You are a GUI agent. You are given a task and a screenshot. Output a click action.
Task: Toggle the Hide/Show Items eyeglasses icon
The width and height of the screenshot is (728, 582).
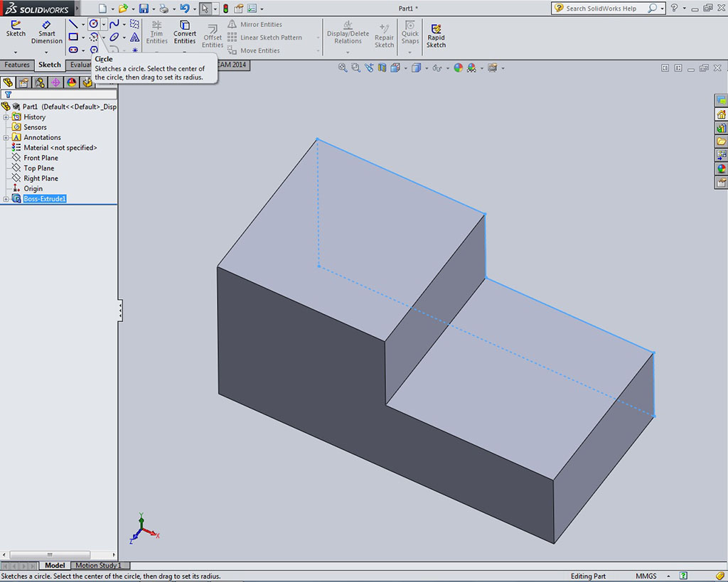437,68
